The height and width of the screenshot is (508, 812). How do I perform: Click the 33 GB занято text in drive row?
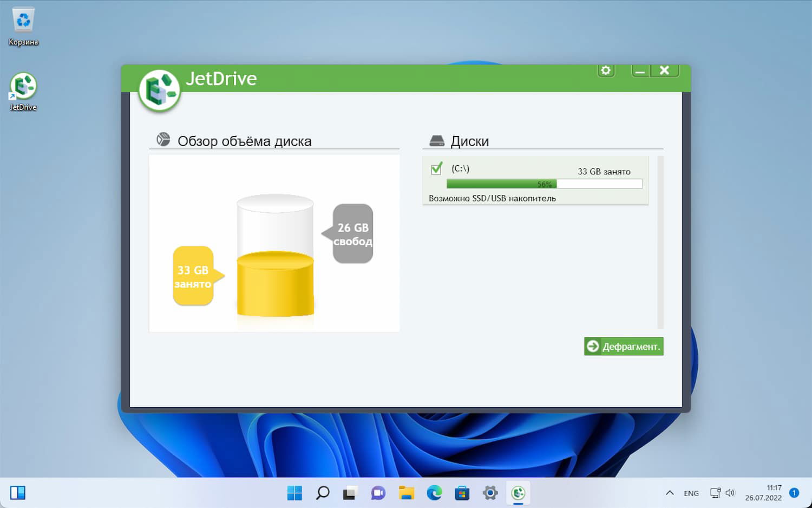pos(604,172)
